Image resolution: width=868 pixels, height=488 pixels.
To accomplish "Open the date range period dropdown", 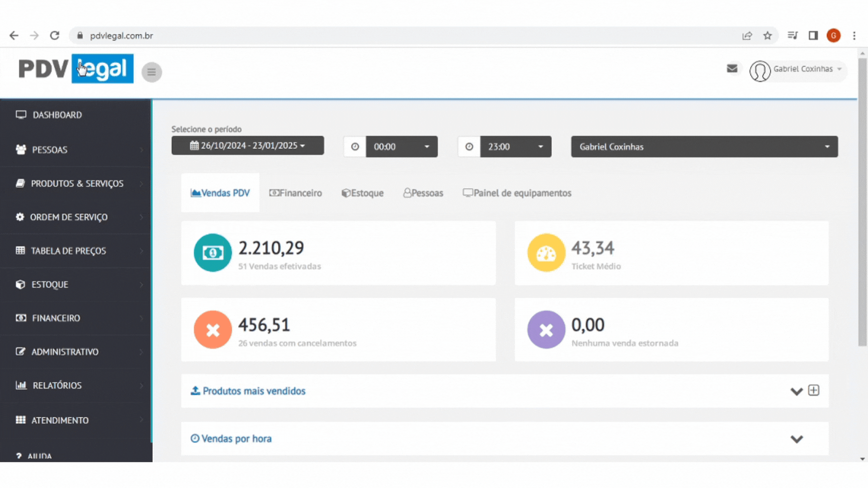I will click(247, 146).
